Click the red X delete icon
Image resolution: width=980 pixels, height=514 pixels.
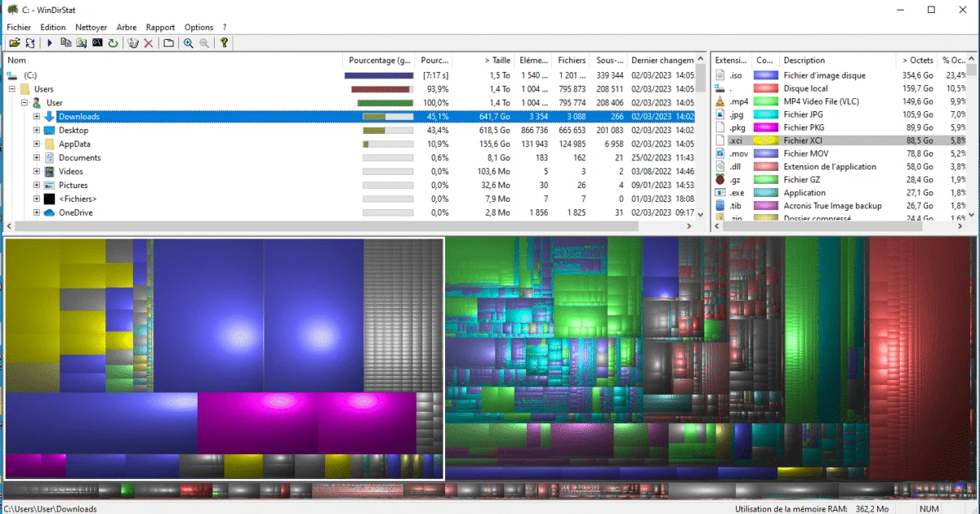tap(149, 43)
